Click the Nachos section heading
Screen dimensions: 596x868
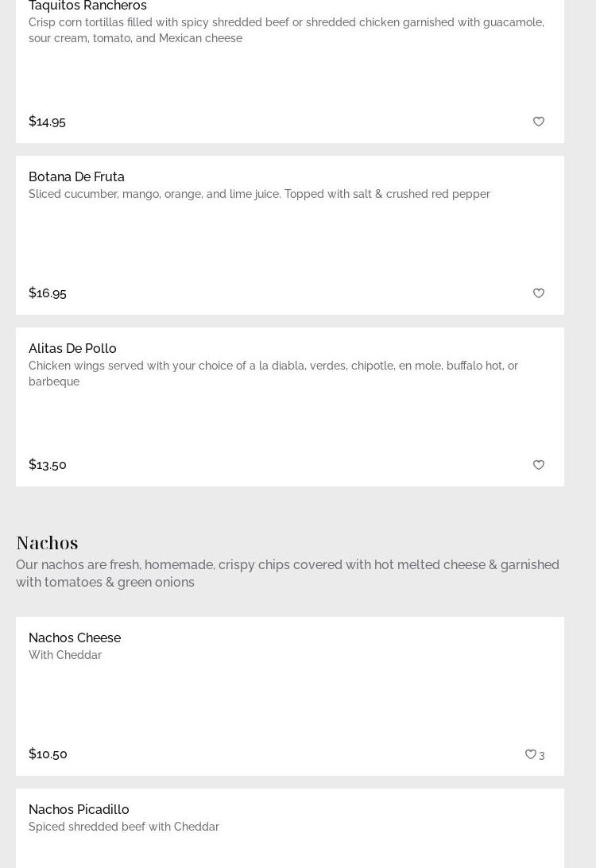(47, 542)
